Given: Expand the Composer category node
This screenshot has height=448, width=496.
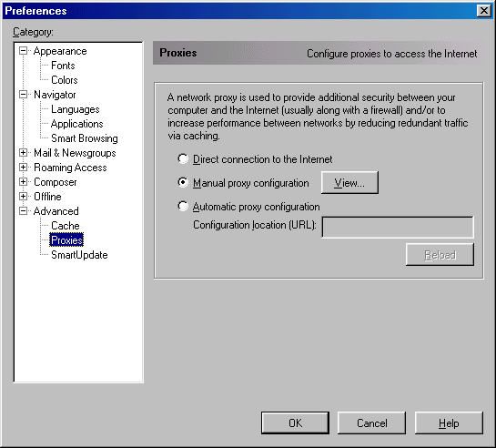Looking at the screenshot, I should click(x=23, y=181).
